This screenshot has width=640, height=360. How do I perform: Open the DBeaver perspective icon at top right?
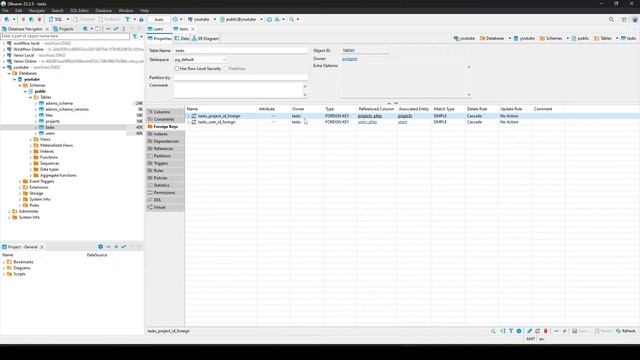click(x=635, y=19)
